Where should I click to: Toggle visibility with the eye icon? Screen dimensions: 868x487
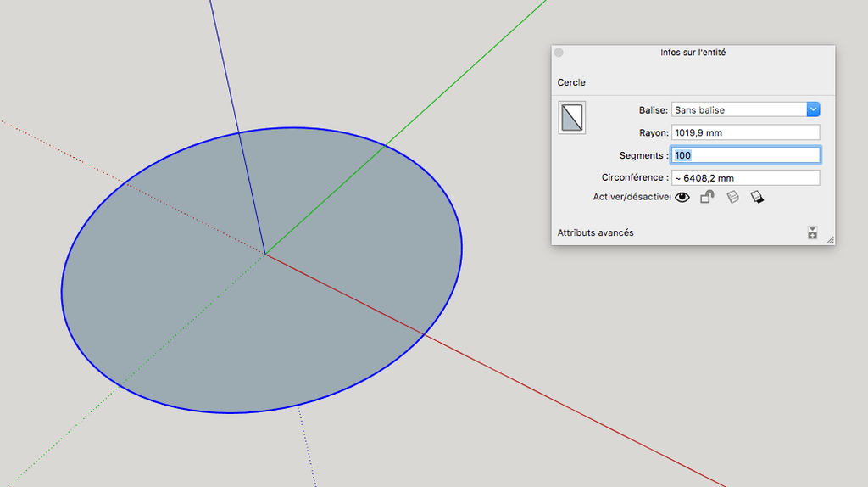(x=682, y=197)
